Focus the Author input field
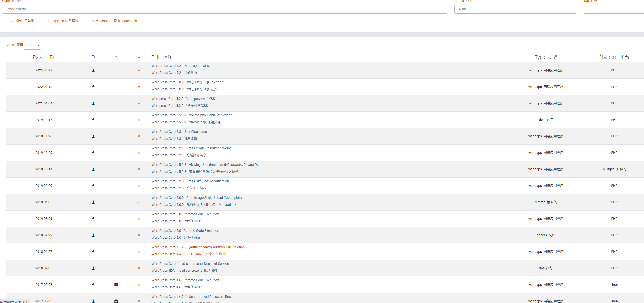Image resolution: width=644 pixels, height=303 pixels. pyautogui.click(x=515, y=9)
